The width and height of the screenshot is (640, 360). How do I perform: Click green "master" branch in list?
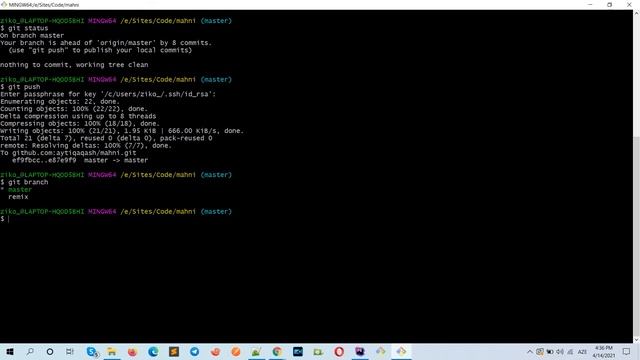click(20, 189)
